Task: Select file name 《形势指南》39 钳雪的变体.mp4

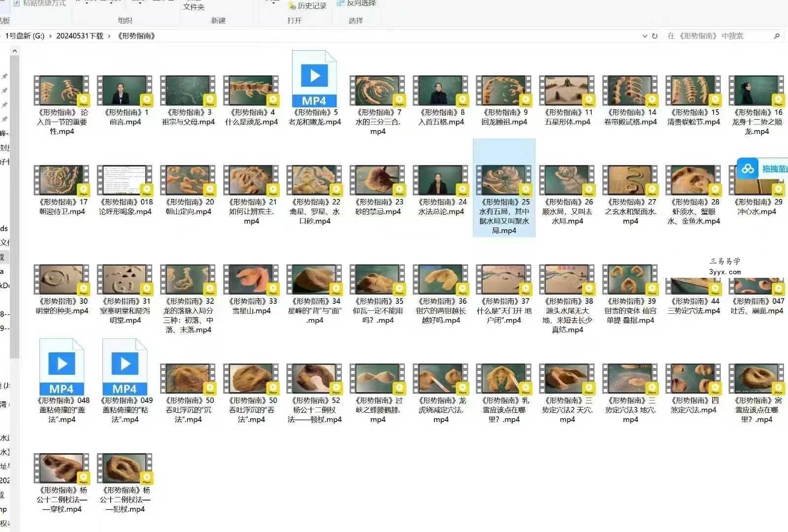Action: (x=630, y=310)
